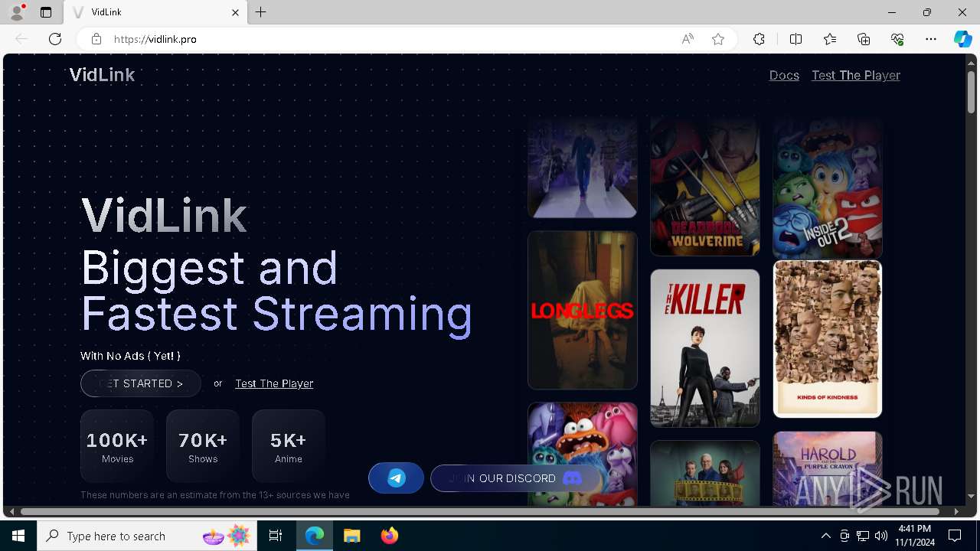Screen dimensions: 980x551
Task: Open the Kinds of Kindness poster
Action: [828, 339]
